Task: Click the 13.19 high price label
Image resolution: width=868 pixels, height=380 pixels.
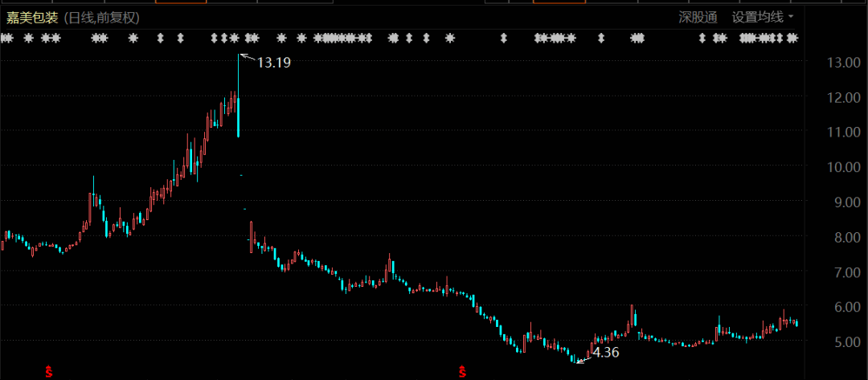Action: click(x=274, y=63)
